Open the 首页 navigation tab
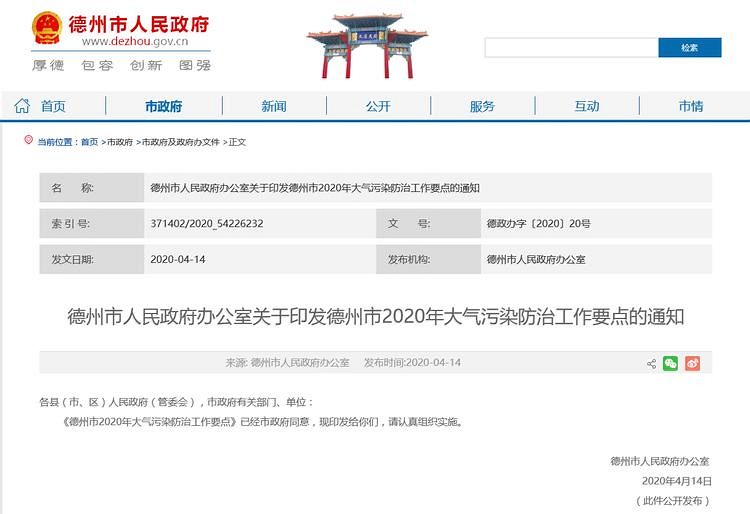Viewport: 750px width, 514px height. tap(53, 106)
